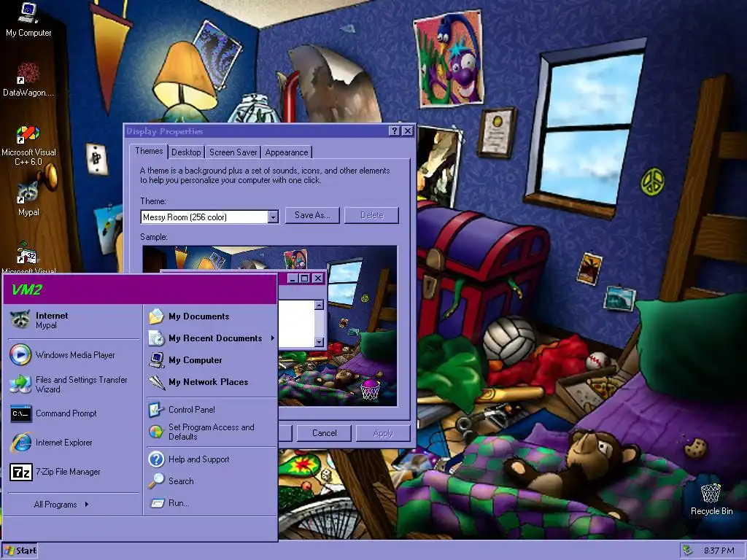Close the Display Properties dialog
The width and height of the screenshot is (747, 560).
[407, 131]
